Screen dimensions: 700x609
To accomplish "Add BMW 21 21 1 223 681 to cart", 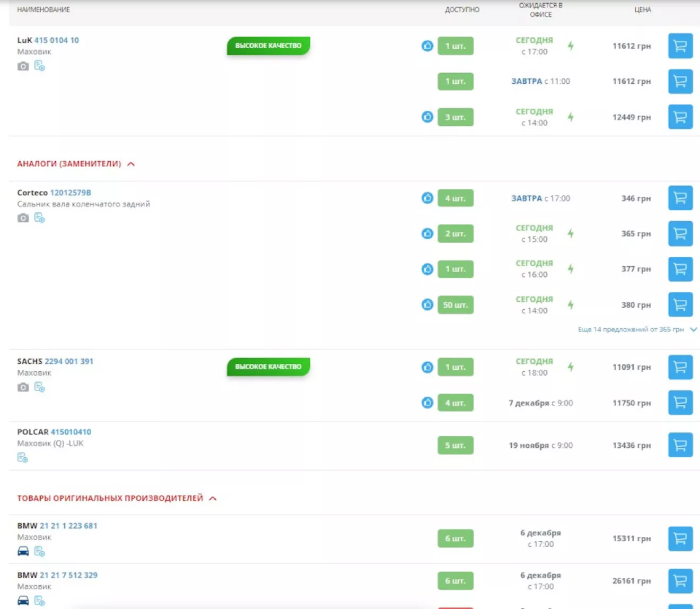I will (680, 538).
